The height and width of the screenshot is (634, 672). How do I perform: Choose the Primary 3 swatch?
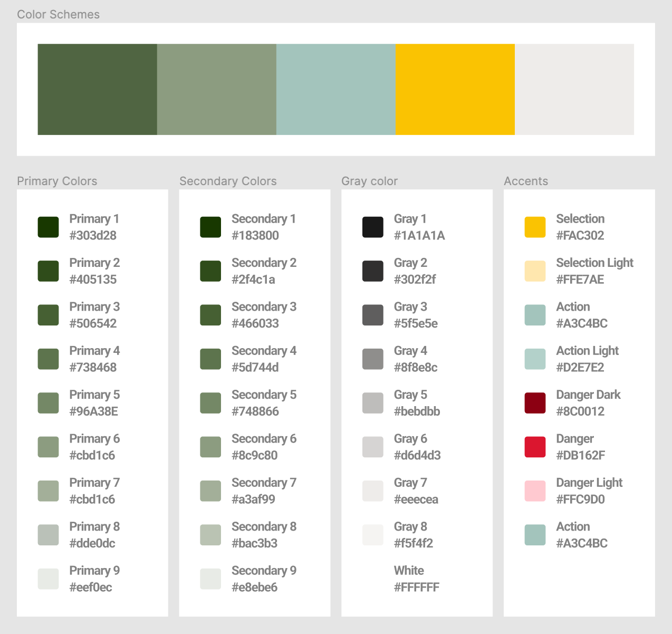click(x=48, y=315)
